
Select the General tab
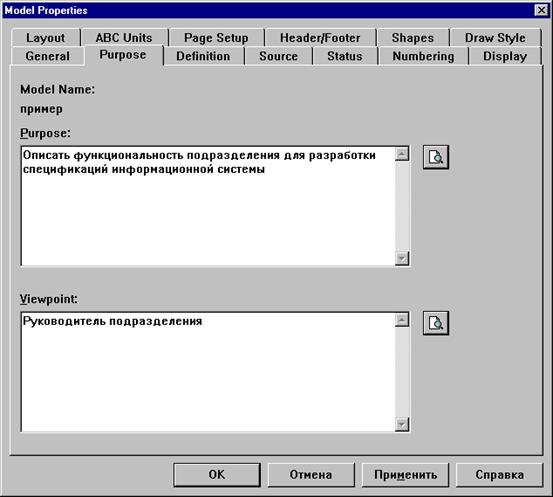coord(48,56)
